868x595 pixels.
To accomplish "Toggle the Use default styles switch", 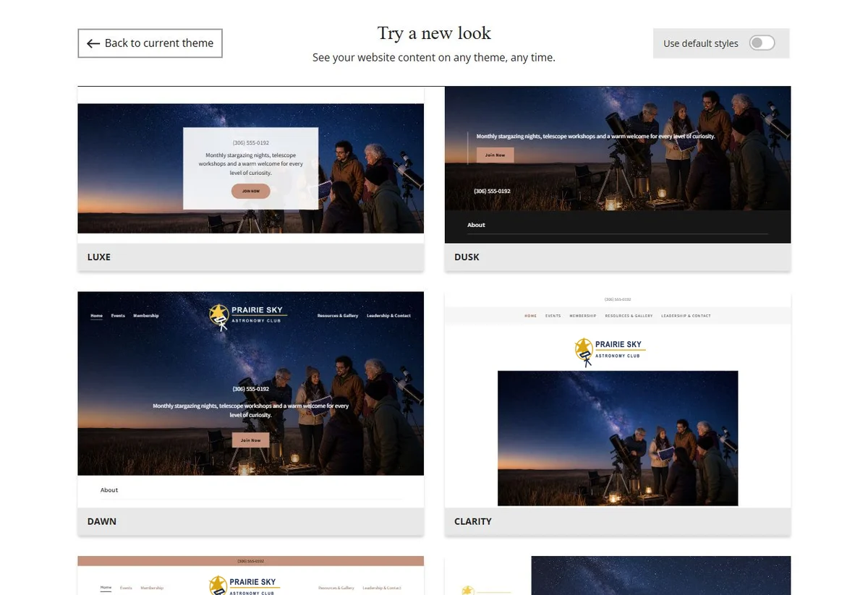I will (762, 43).
